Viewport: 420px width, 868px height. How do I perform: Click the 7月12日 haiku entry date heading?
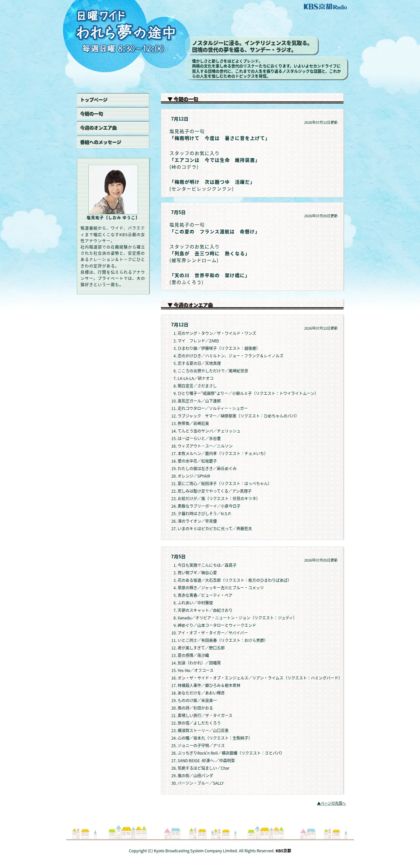[180, 119]
